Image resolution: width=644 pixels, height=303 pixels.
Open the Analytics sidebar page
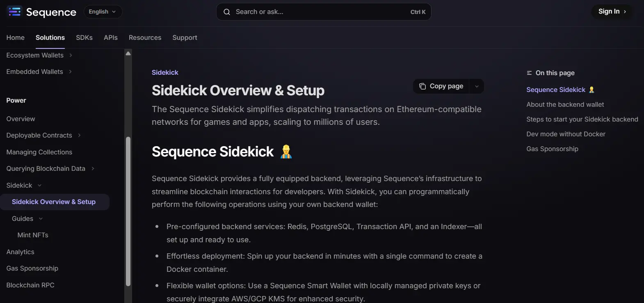point(20,252)
